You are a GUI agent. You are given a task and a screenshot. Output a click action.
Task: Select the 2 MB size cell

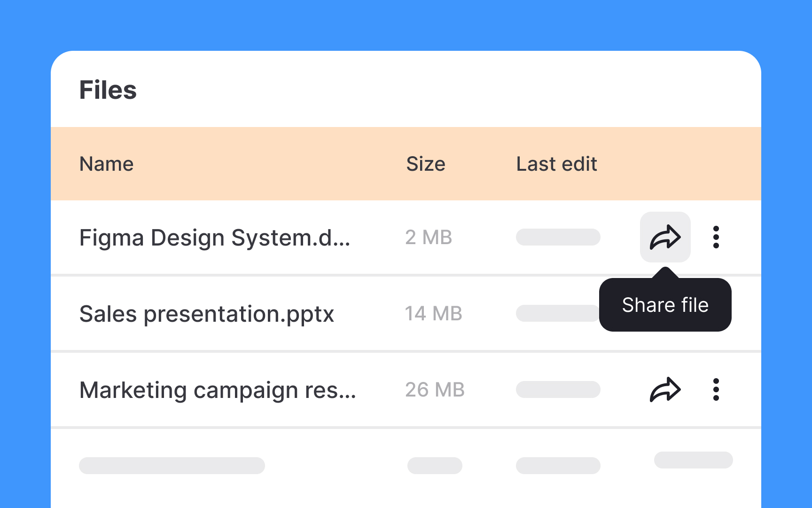[x=429, y=238]
